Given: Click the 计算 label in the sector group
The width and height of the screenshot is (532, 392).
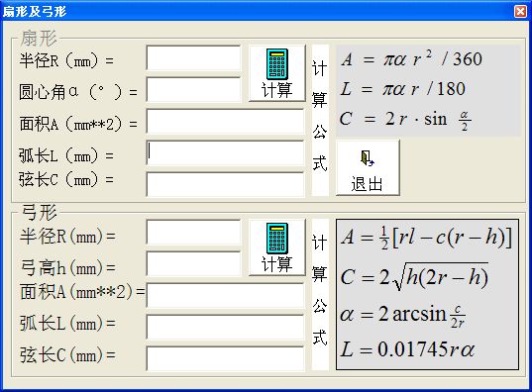Looking at the screenshot, I should [x=276, y=90].
